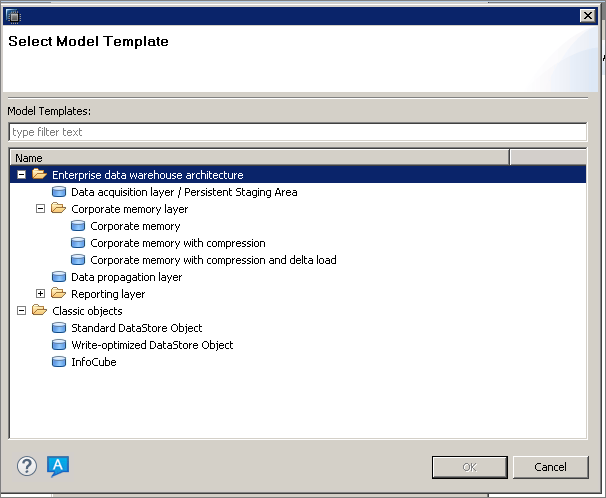
Task: Click the Data propagation layer database icon
Action: click(x=58, y=277)
